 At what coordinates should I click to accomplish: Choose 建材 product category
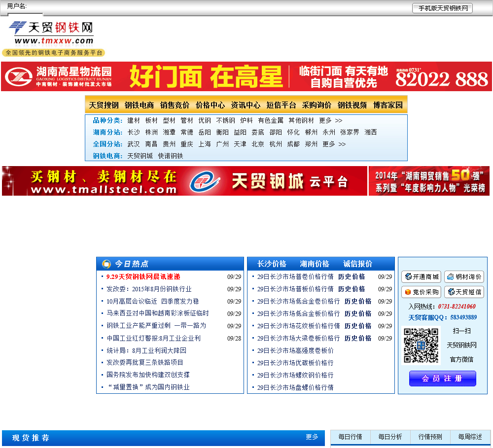pyautogui.click(x=134, y=120)
